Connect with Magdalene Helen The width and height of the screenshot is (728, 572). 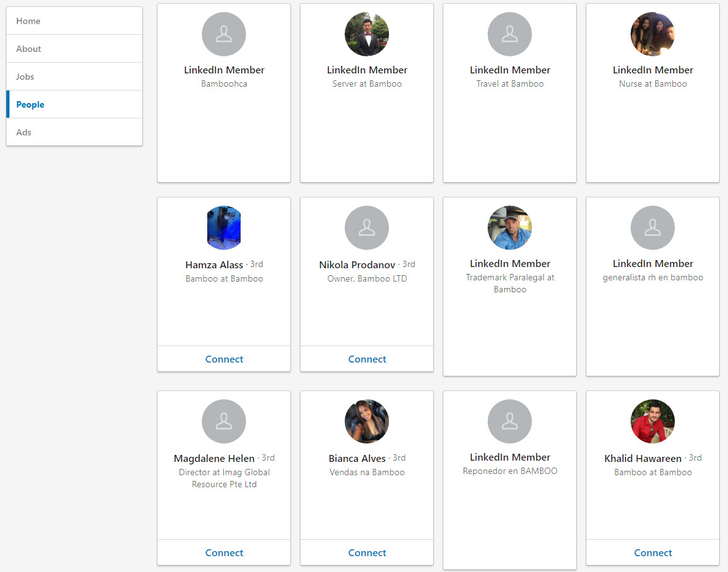pyautogui.click(x=224, y=552)
